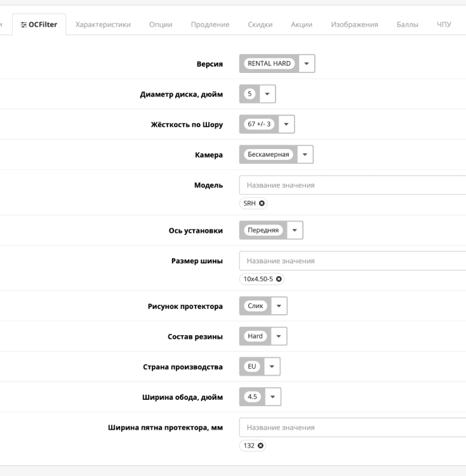Switch to the Характеристики tab
The width and height of the screenshot is (466, 476).
click(103, 25)
